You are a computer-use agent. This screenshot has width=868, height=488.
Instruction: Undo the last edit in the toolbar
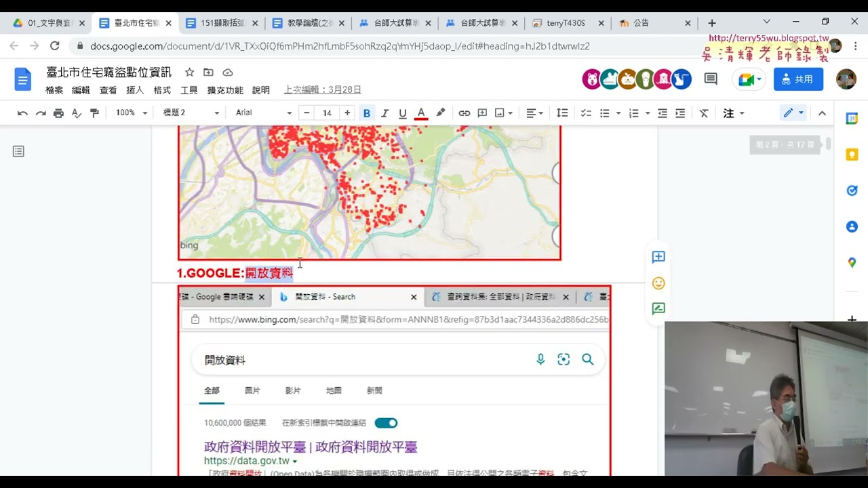[22, 113]
